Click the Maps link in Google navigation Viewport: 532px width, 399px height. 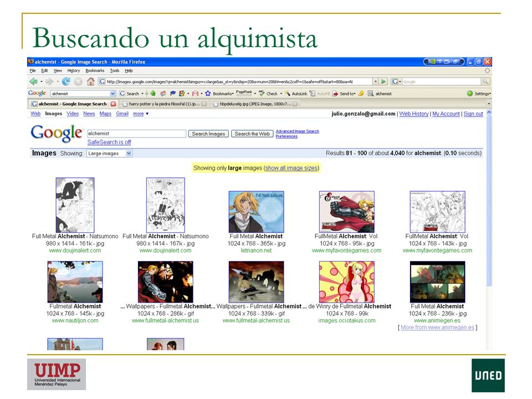(x=105, y=114)
